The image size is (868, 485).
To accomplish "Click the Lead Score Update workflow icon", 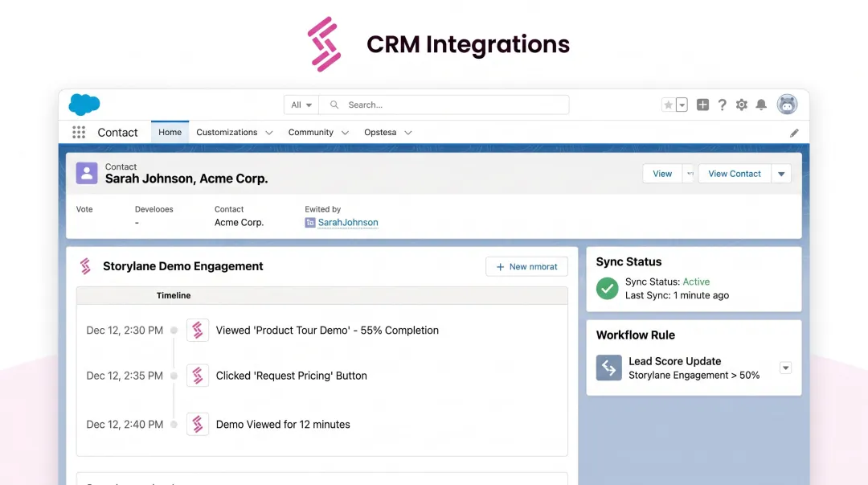I will point(609,368).
